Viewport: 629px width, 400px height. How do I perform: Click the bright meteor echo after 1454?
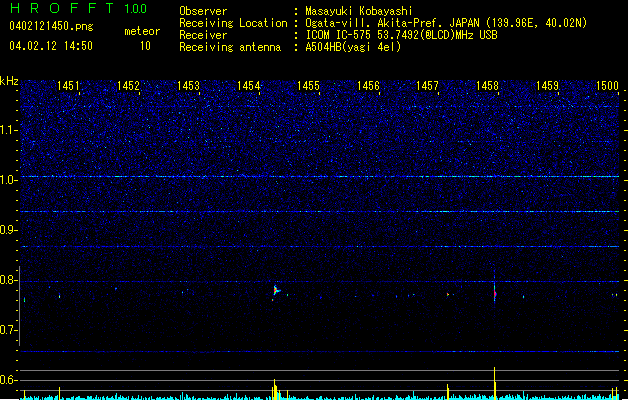click(276, 291)
